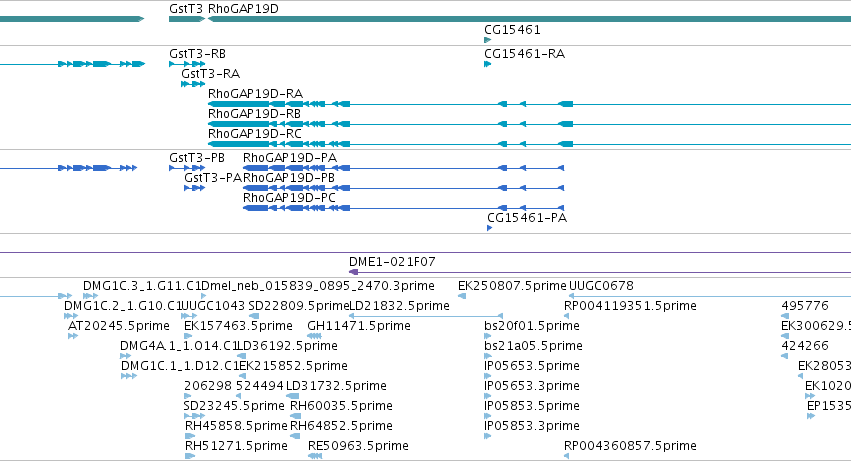Choose protein RhoGAP19D-PC
Screen dimensions: 851x461
289,198
